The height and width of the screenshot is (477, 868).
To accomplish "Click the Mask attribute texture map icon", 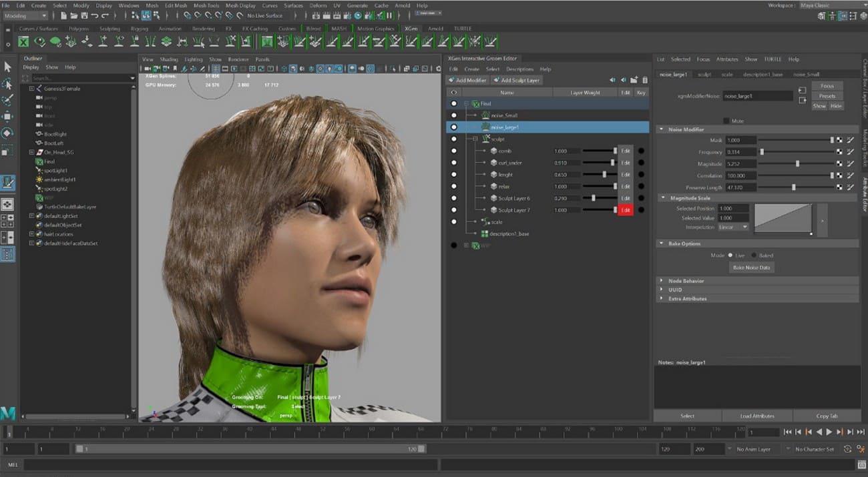I will click(839, 140).
